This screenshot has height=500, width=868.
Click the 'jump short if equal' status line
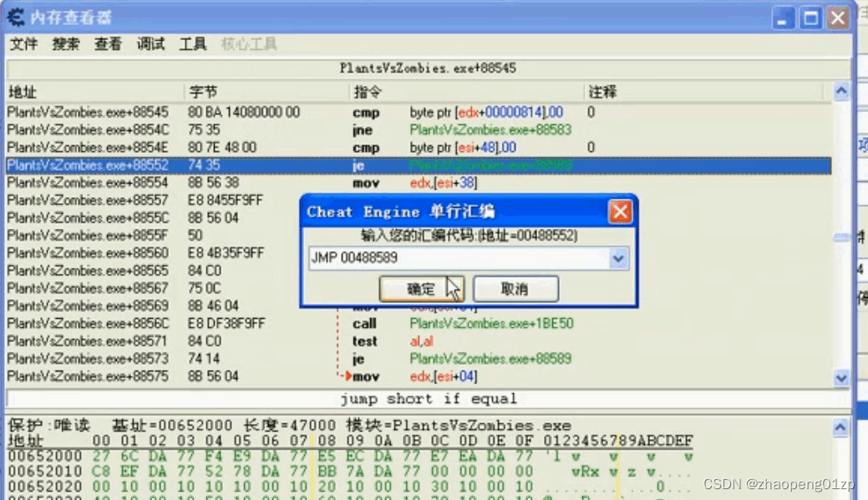point(428,399)
